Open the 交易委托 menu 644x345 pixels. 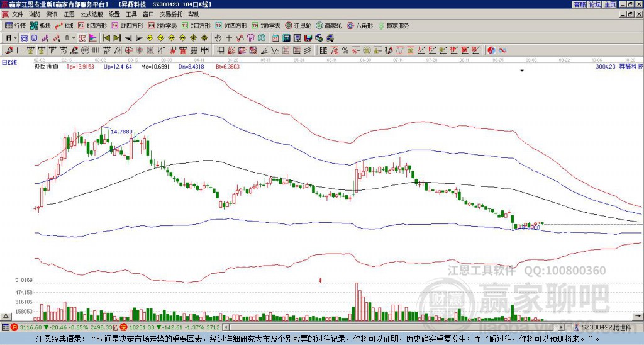171,14
